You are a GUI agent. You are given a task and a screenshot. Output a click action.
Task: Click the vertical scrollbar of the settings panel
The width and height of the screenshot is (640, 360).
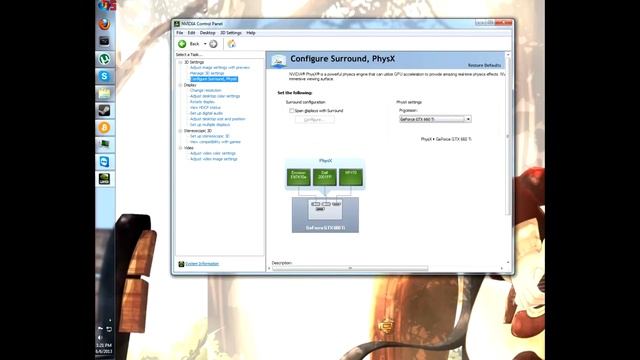508,135
